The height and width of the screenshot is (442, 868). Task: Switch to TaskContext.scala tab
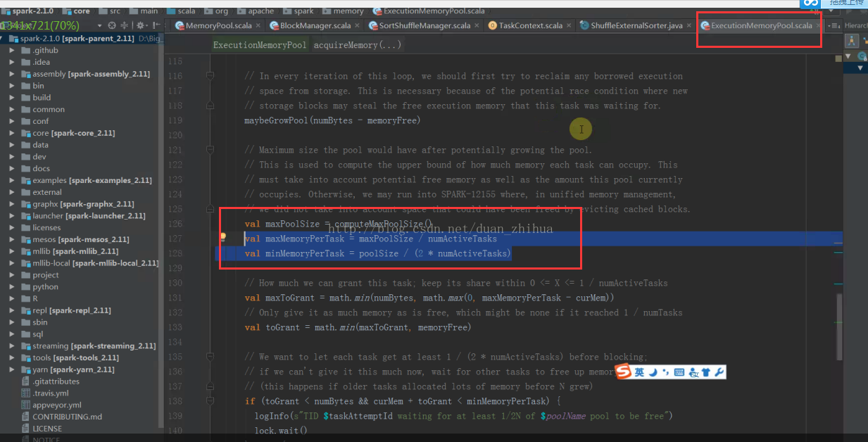[530, 25]
